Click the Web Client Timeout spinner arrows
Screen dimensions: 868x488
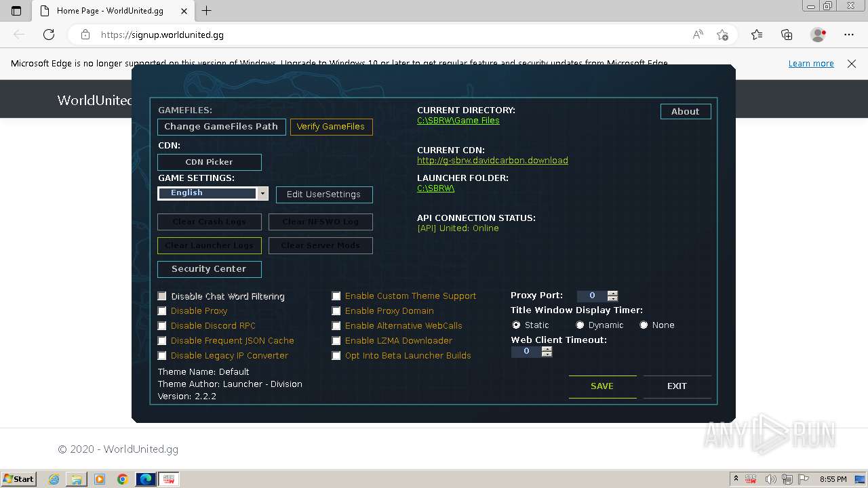[x=547, y=352]
